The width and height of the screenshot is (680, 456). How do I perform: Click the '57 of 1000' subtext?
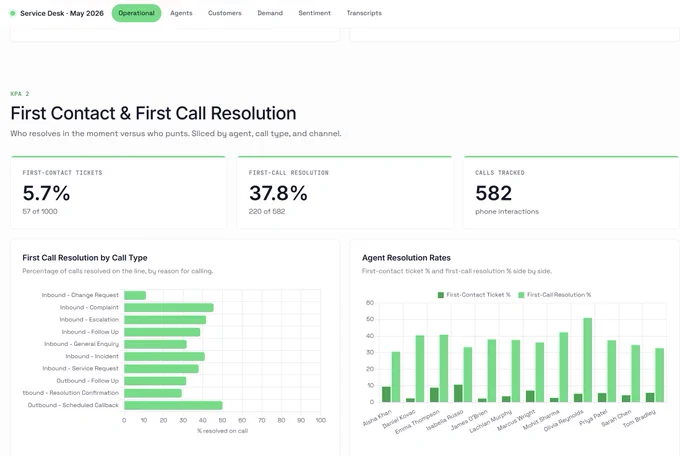click(40, 211)
